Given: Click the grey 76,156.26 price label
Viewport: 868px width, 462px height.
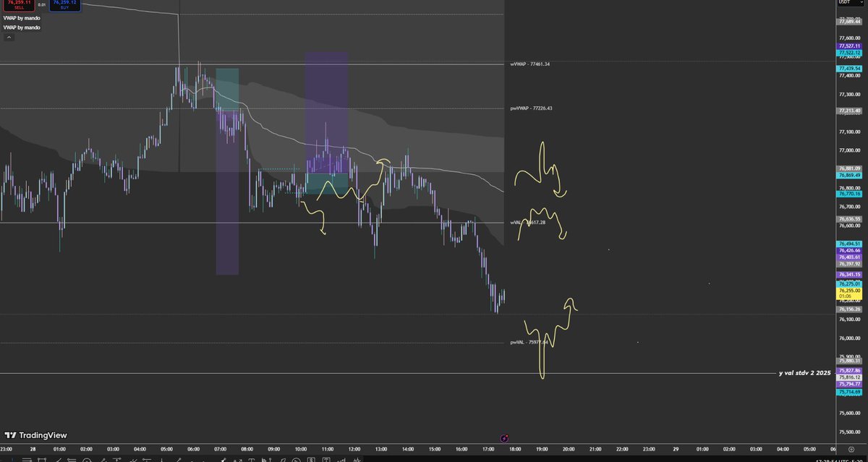Looking at the screenshot, I should (848, 309).
